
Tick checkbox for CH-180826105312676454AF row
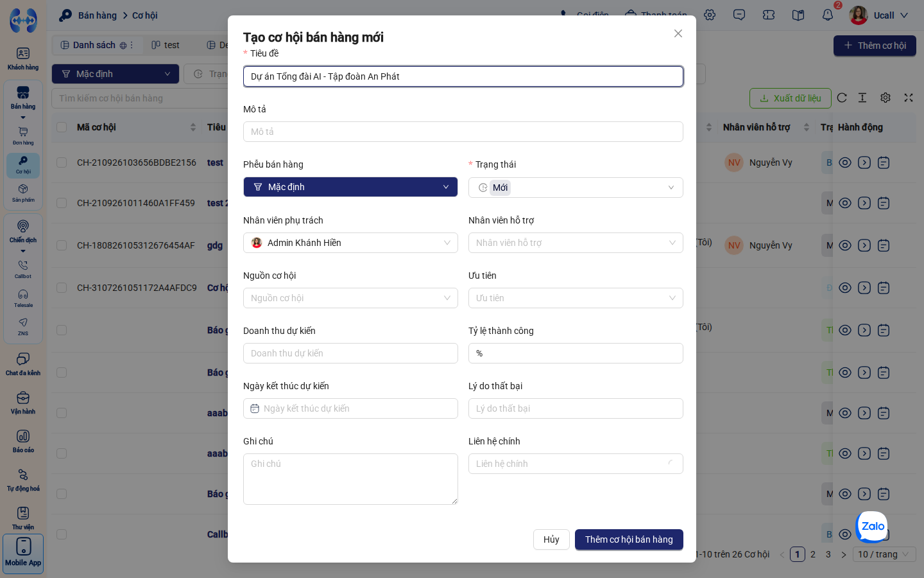point(62,245)
